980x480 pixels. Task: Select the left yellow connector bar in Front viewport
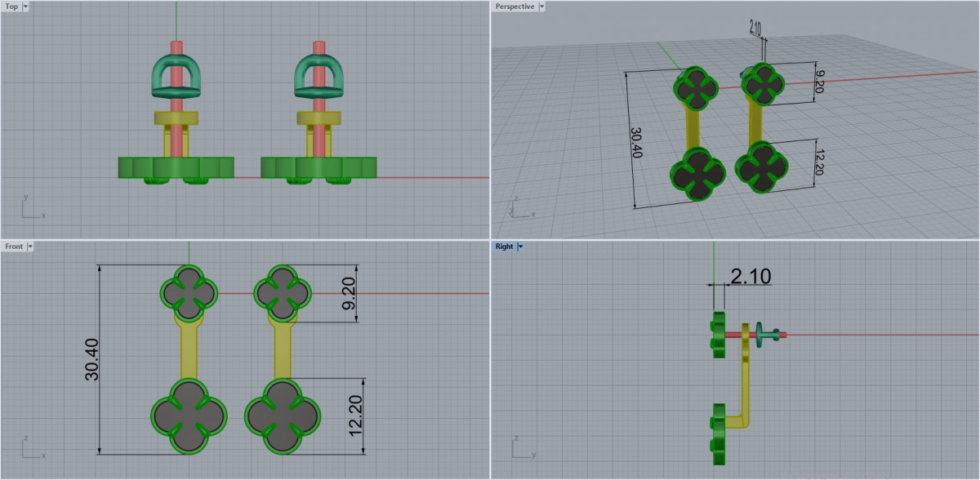(x=189, y=349)
